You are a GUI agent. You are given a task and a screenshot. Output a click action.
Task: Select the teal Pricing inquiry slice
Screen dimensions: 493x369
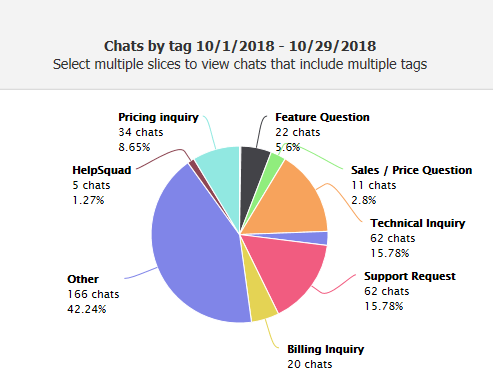[x=222, y=173]
